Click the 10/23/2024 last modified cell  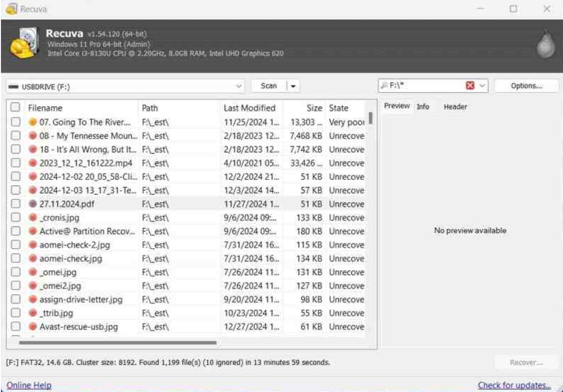251,313
